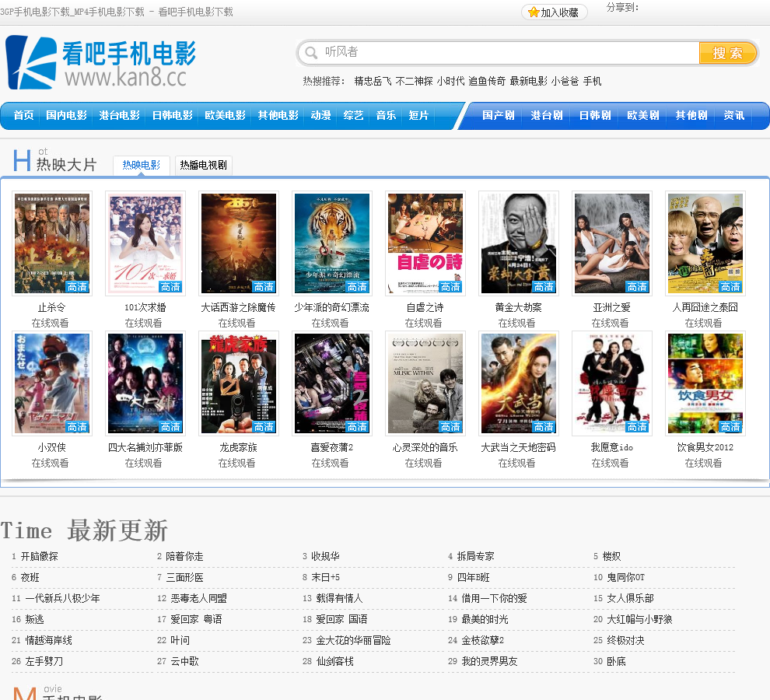Open hot search link 追鱼传奇
The width and height of the screenshot is (770, 700).
[487, 81]
